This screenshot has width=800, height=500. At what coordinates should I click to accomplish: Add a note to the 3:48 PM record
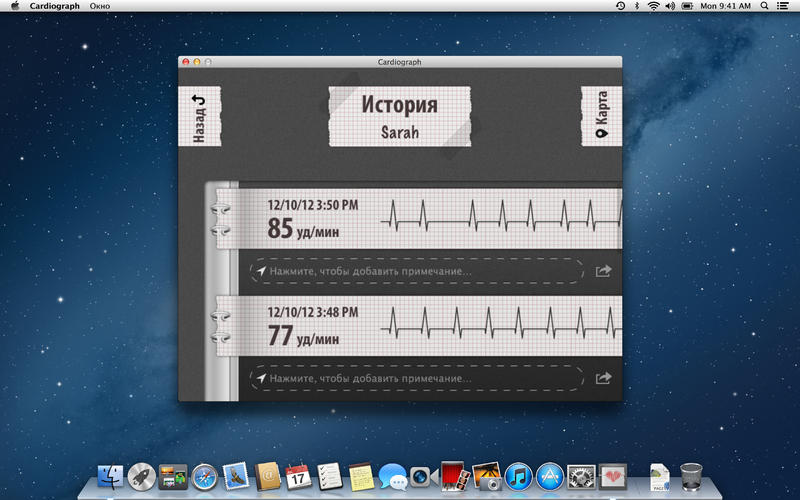coord(417,378)
